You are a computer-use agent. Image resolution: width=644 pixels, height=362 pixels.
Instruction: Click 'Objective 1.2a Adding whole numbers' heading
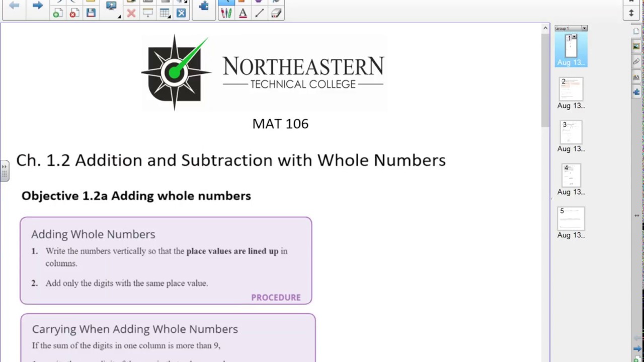136,196
